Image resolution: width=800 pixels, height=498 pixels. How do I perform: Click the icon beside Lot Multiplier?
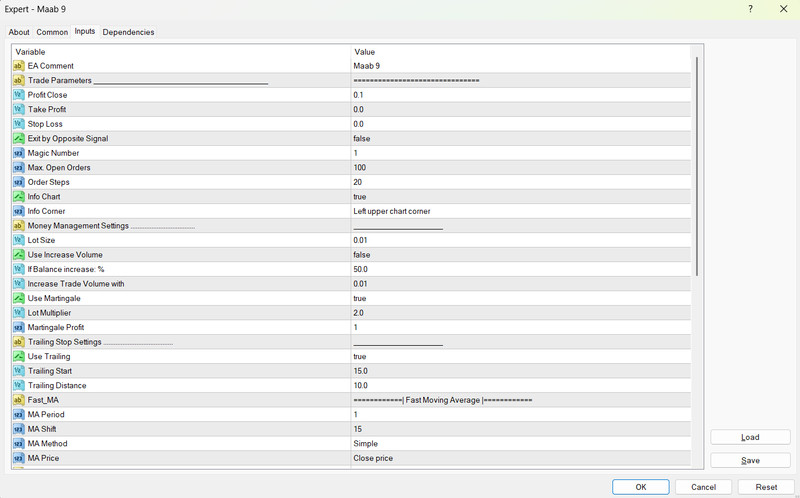pos(18,313)
